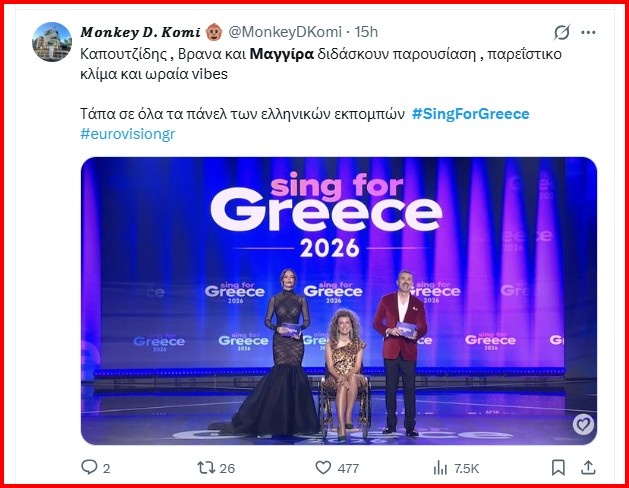This screenshot has height=488, width=629.
Task: Click the reply speech bubble icon
Action: pyautogui.click(x=90, y=467)
